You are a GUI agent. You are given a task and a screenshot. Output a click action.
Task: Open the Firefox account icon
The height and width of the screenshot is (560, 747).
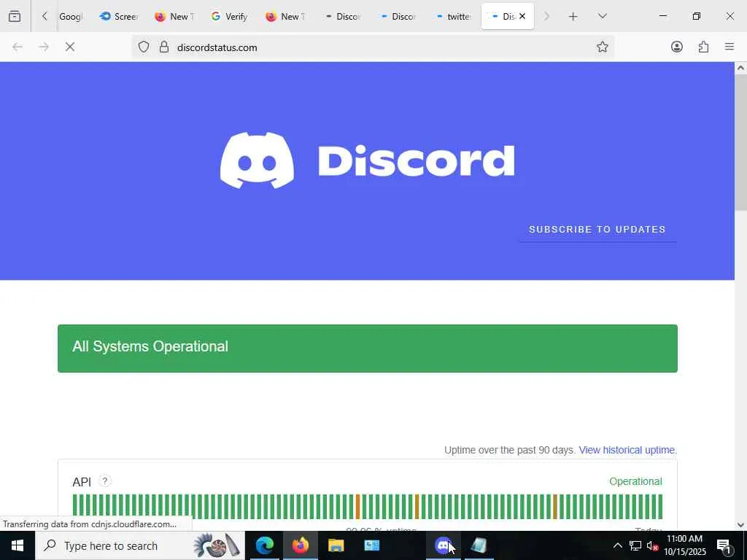(x=676, y=47)
